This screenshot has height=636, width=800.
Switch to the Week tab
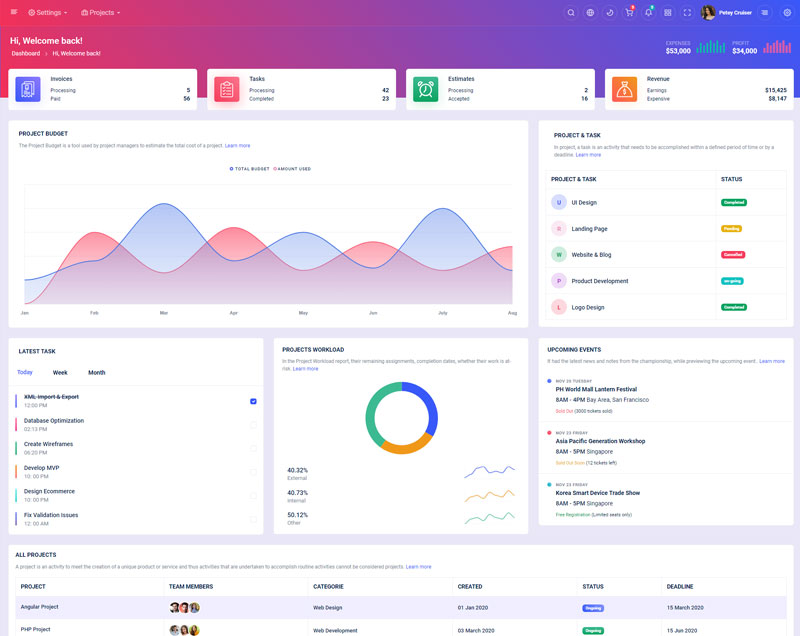tap(60, 372)
